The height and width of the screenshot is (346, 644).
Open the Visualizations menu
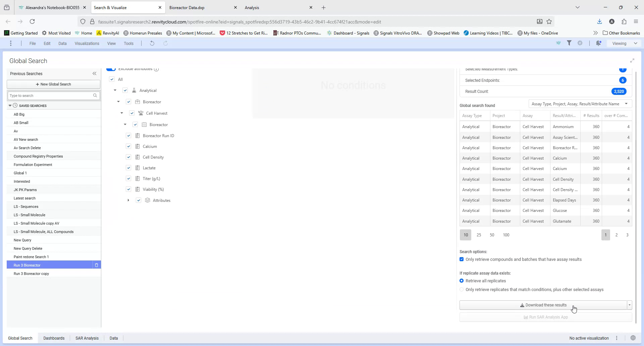pyautogui.click(x=87, y=43)
